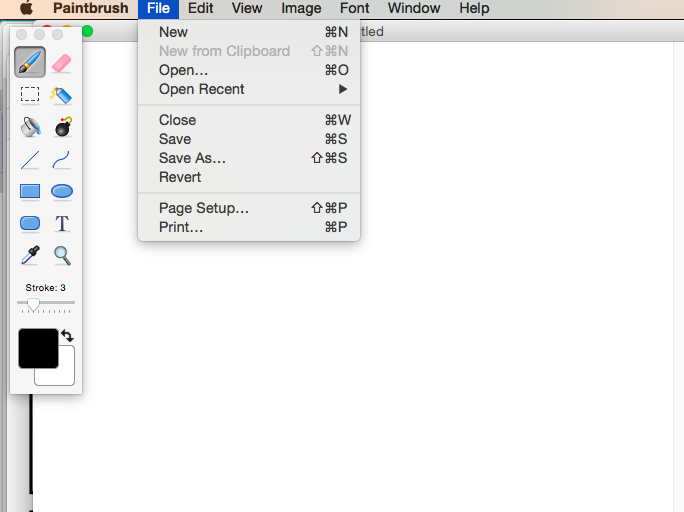Click the green zoom button of document window

pos(88,31)
